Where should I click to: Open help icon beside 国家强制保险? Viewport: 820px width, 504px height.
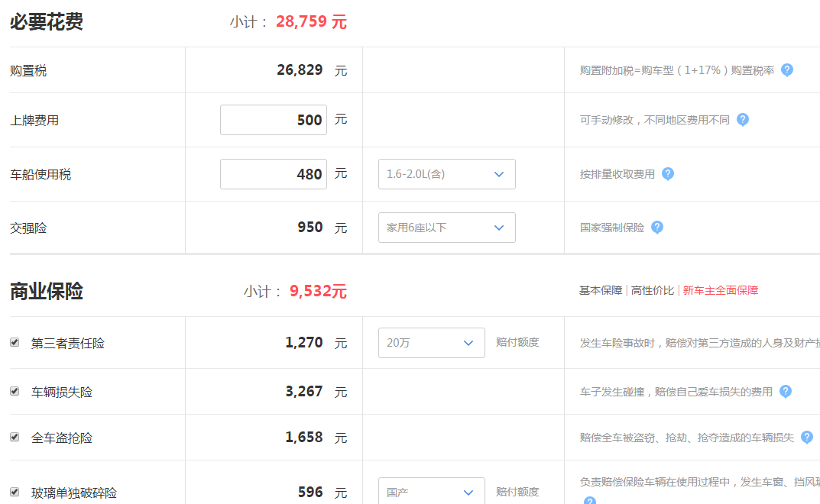click(657, 228)
